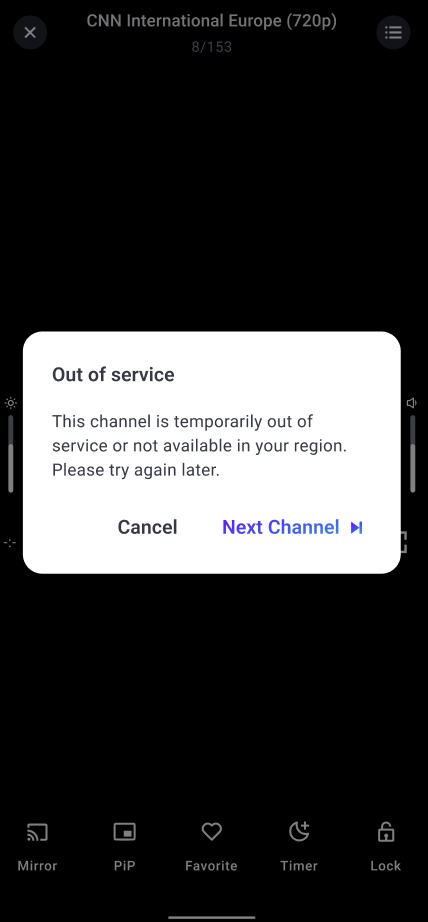This screenshot has height=922, width=428.
Task: Click the skip-next arrow icon
Action: pyautogui.click(x=356, y=527)
